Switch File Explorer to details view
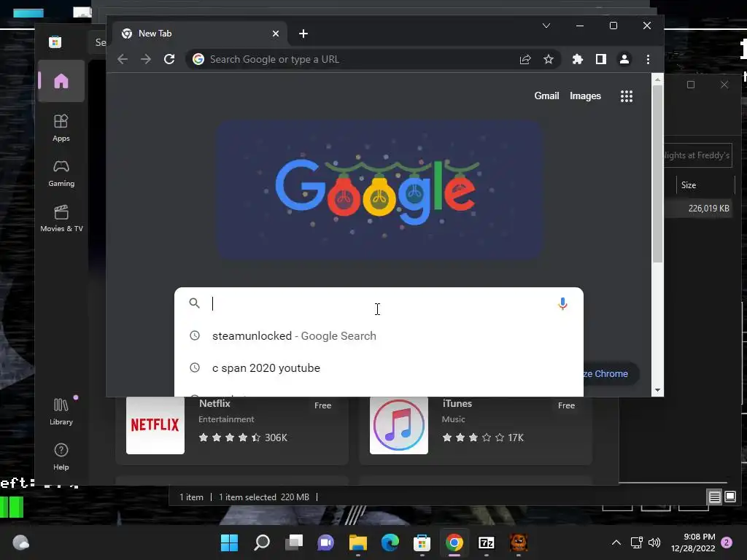The height and width of the screenshot is (560, 747). pos(714,497)
